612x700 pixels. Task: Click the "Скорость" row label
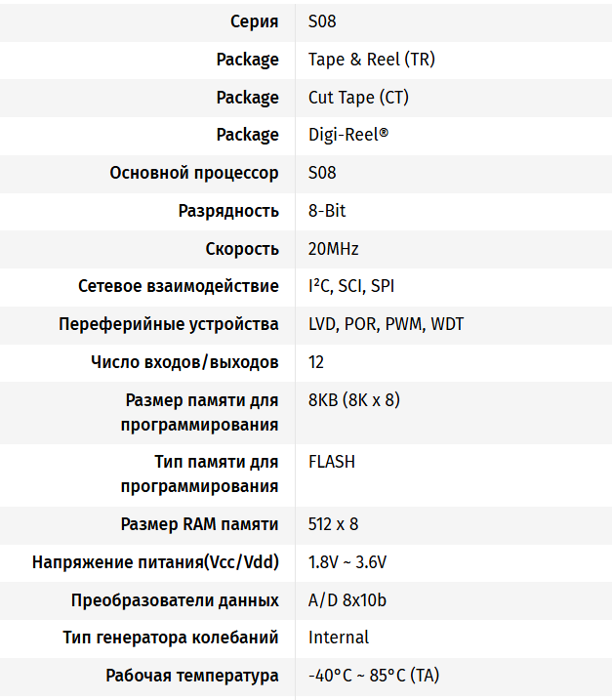click(242, 249)
